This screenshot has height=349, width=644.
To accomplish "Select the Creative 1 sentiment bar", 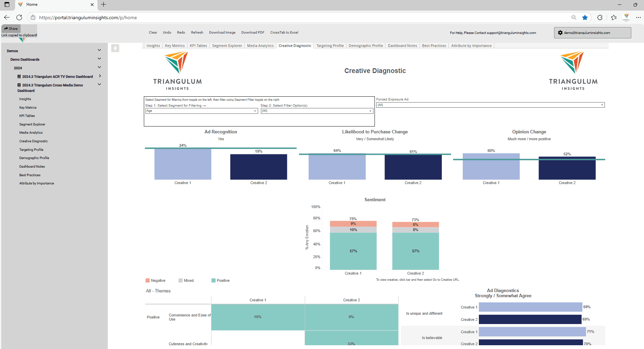I will (353, 250).
